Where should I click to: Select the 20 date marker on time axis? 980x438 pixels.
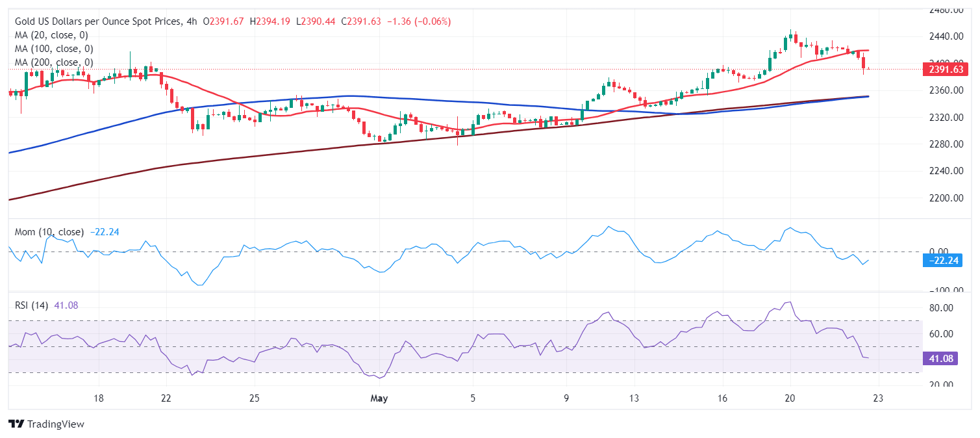790,398
